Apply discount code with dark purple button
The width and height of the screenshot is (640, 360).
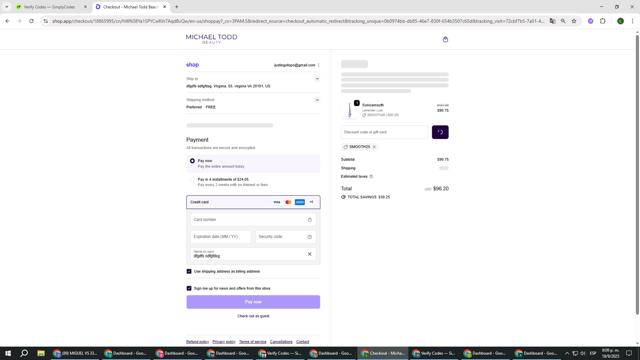(x=440, y=132)
